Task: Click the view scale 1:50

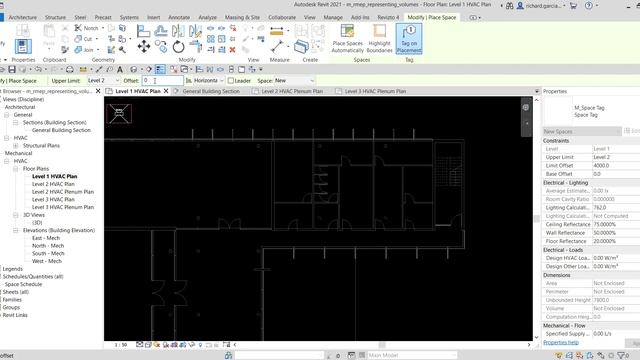Action: 121,345
